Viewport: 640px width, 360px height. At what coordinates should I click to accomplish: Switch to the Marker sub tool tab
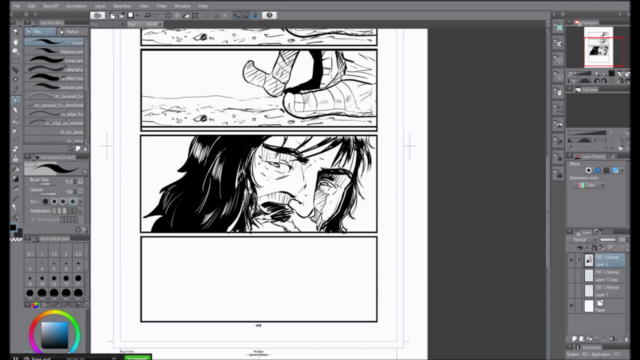click(72, 31)
